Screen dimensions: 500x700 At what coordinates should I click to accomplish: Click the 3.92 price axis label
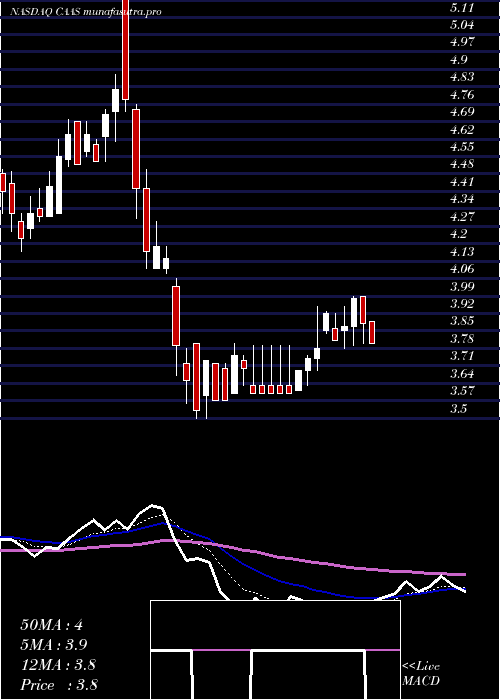(462, 305)
